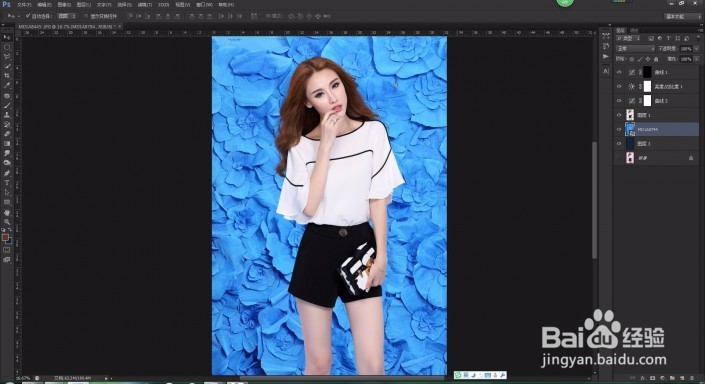Select the History Brush tool
The height and width of the screenshot is (384, 705).
click(x=7, y=125)
